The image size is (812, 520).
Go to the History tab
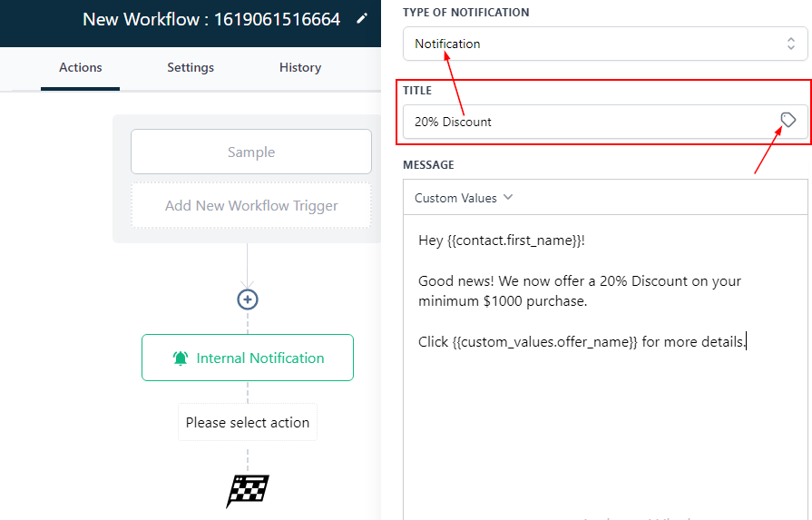click(300, 67)
